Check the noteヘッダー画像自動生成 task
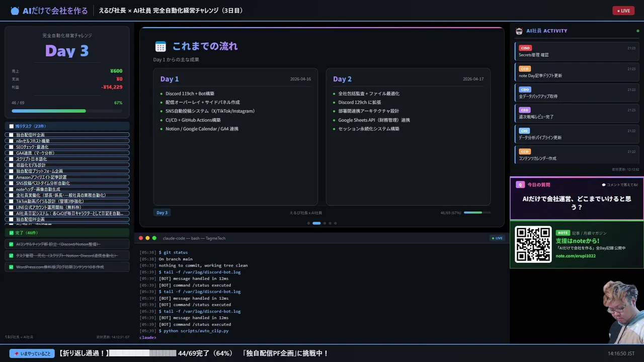 pyautogui.click(x=11, y=189)
